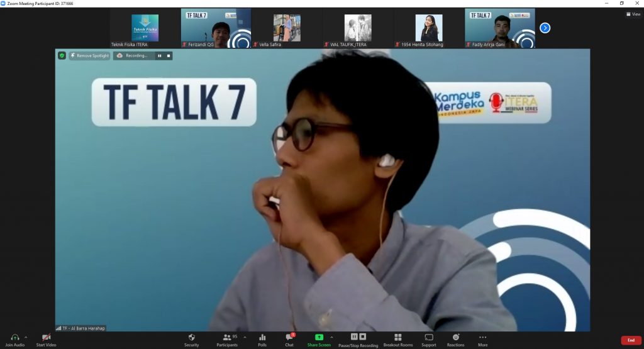Click the green encryption shield icon
The image size is (644, 349).
(62, 55)
